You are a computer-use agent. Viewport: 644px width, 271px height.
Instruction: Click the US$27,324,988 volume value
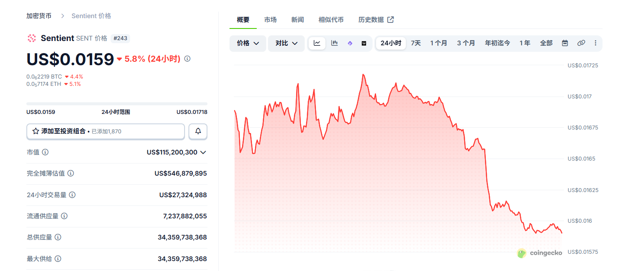click(183, 195)
